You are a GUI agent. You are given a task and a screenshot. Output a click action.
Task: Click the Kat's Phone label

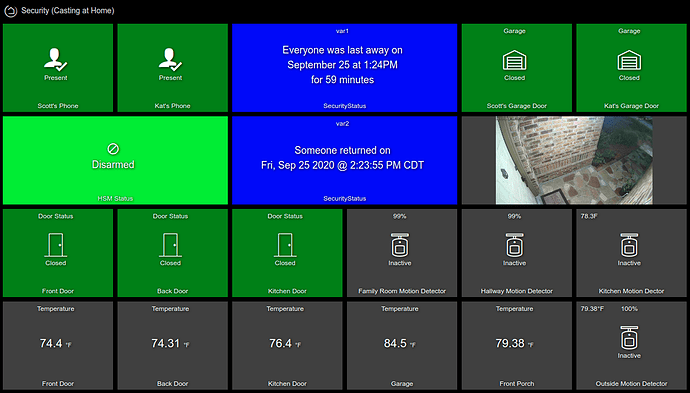172,106
